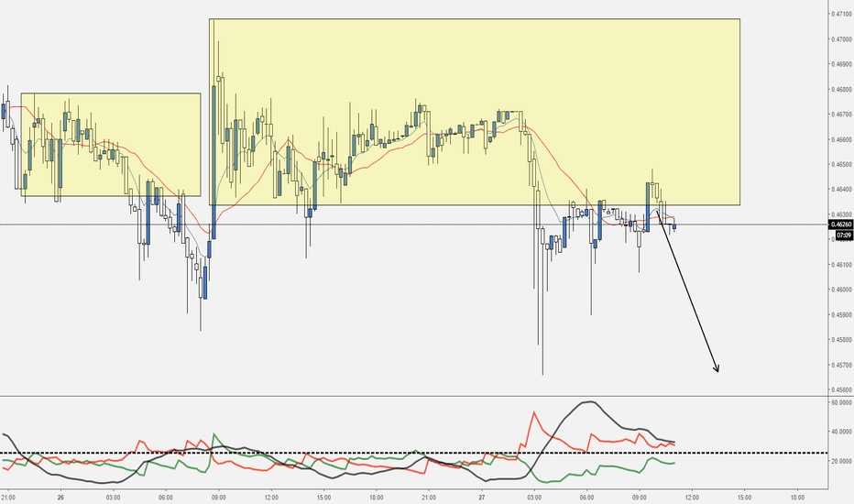
Task: Click the 03:00 time label following date 26
Action: click(x=114, y=498)
